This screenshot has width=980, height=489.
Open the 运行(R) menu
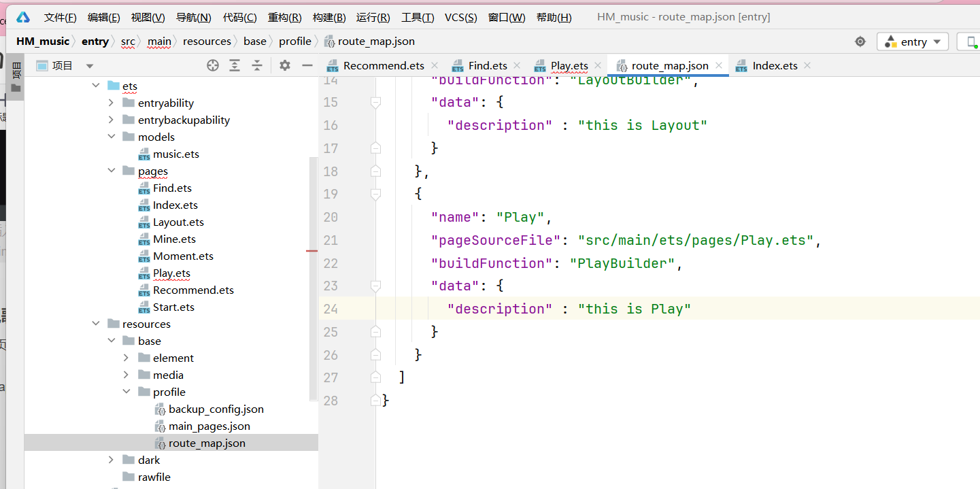[x=373, y=17]
